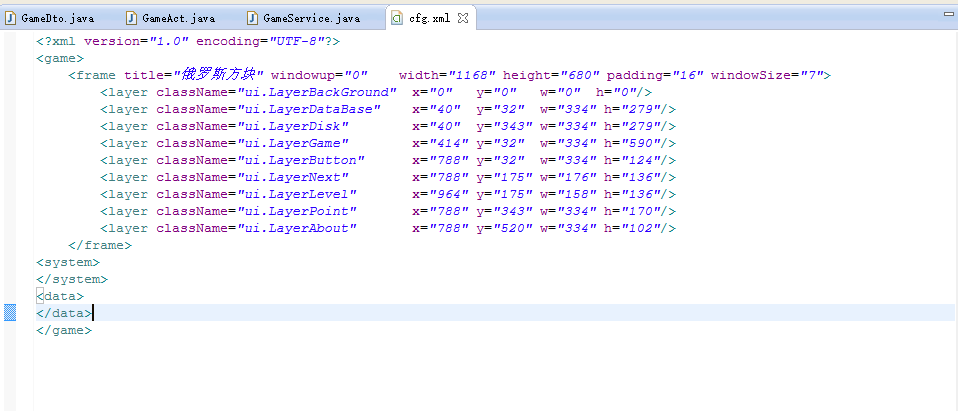Click x="964" in the LayerLevel row
958x411 pixels.
(x=441, y=194)
